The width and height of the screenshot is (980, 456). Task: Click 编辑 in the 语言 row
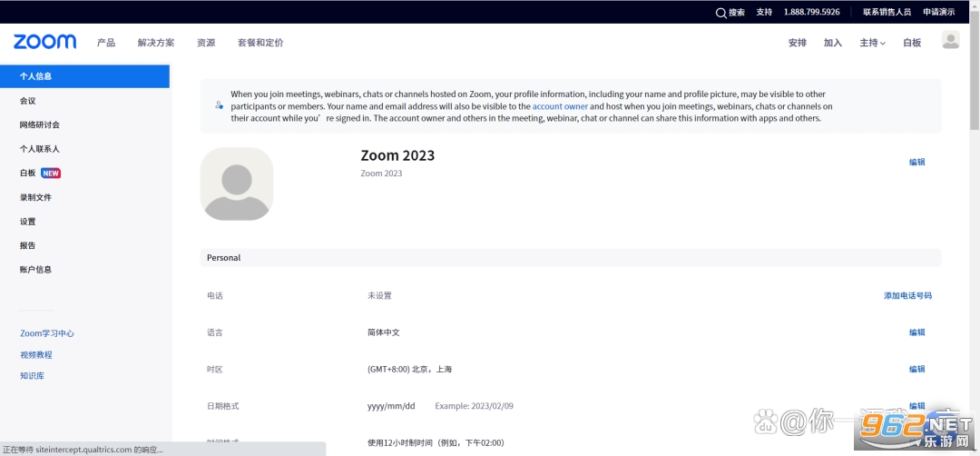coord(916,332)
